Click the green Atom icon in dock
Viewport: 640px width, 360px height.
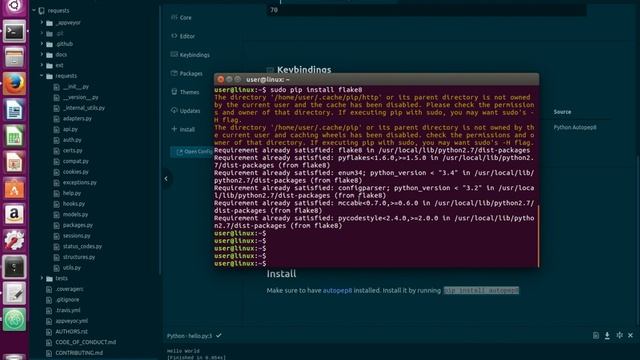(14, 319)
